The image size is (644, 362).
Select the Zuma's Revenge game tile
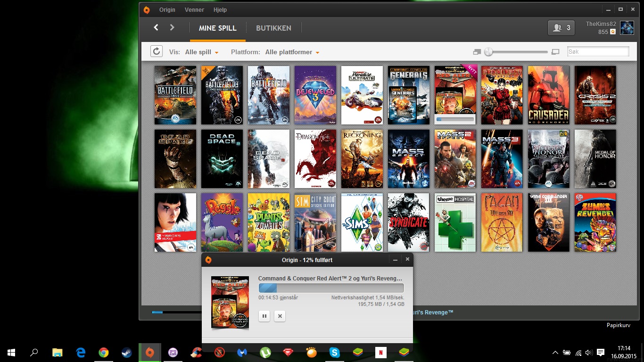595,222
